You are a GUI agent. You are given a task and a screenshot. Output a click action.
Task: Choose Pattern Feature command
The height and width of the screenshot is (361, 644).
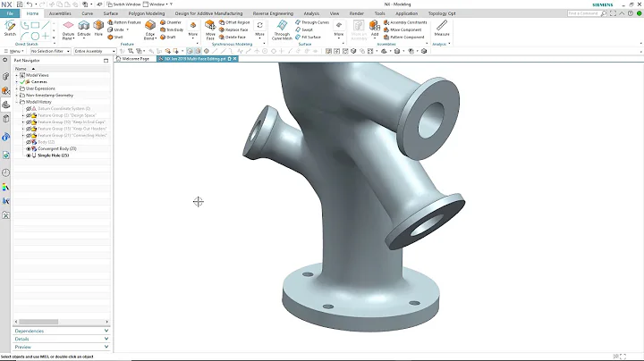pyautogui.click(x=124, y=22)
